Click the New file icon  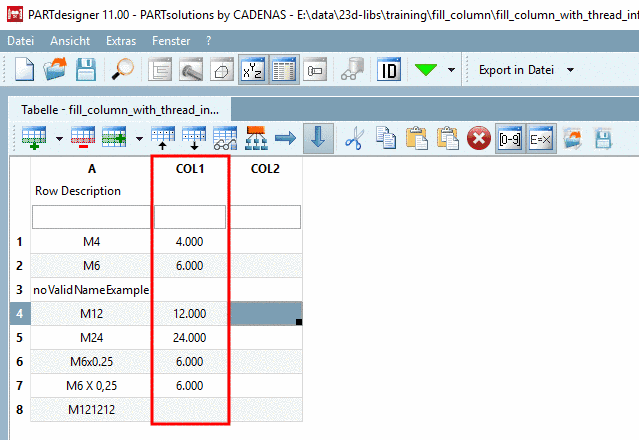click(x=24, y=70)
